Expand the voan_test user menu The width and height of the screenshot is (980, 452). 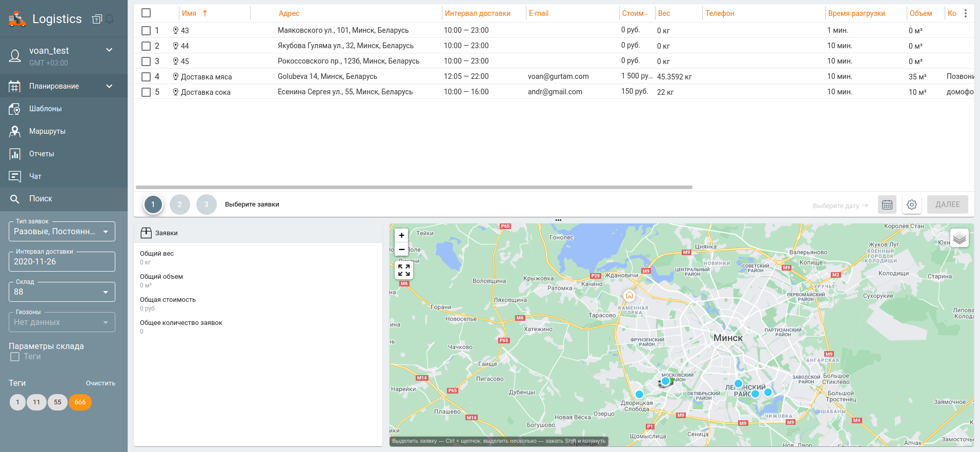(109, 50)
